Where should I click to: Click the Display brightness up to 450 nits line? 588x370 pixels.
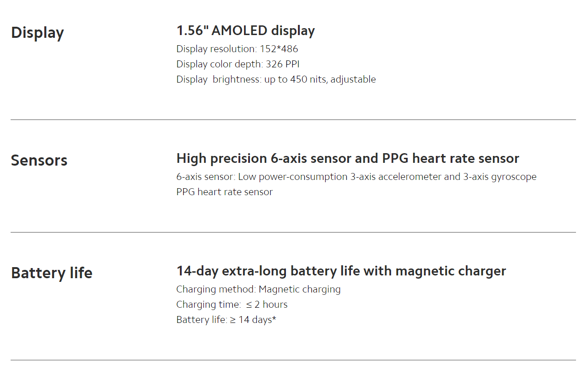click(x=276, y=79)
